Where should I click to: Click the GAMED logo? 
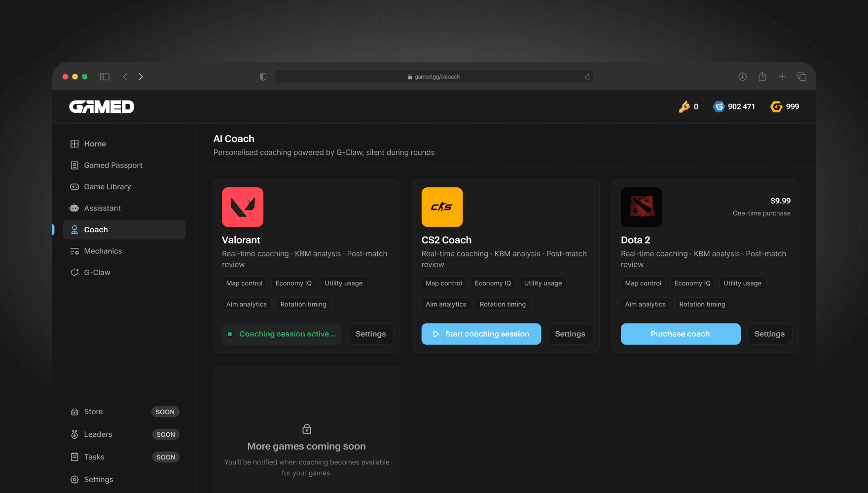coord(102,106)
